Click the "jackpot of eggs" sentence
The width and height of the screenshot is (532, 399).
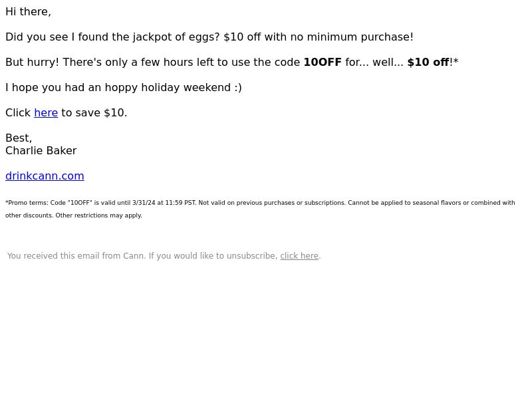pos(209,37)
